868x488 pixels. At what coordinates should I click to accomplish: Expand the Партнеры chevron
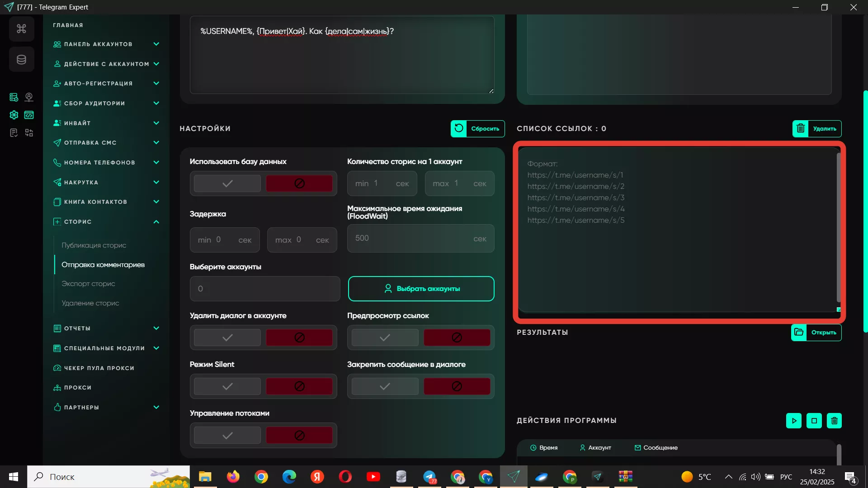tap(156, 407)
